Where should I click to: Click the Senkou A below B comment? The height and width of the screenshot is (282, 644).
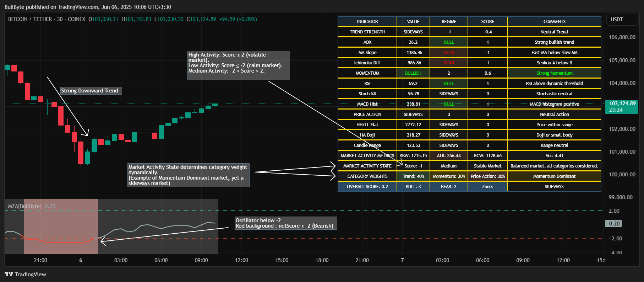pos(554,63)
